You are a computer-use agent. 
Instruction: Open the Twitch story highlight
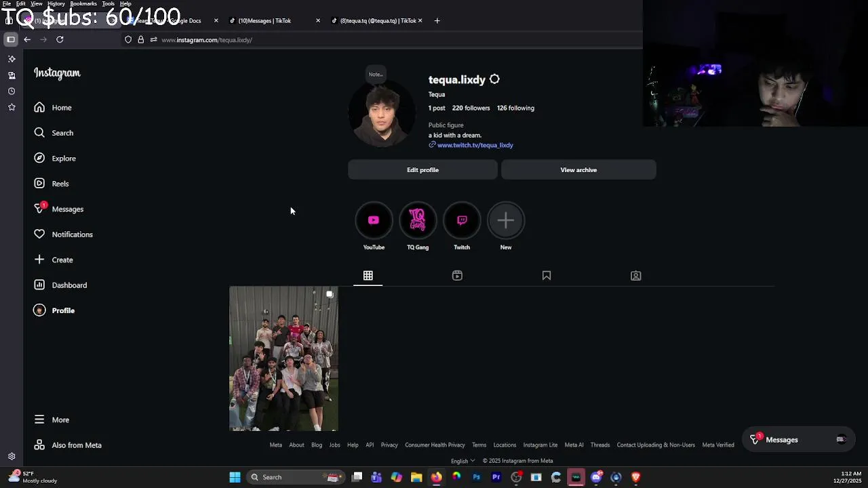point(462,221)
